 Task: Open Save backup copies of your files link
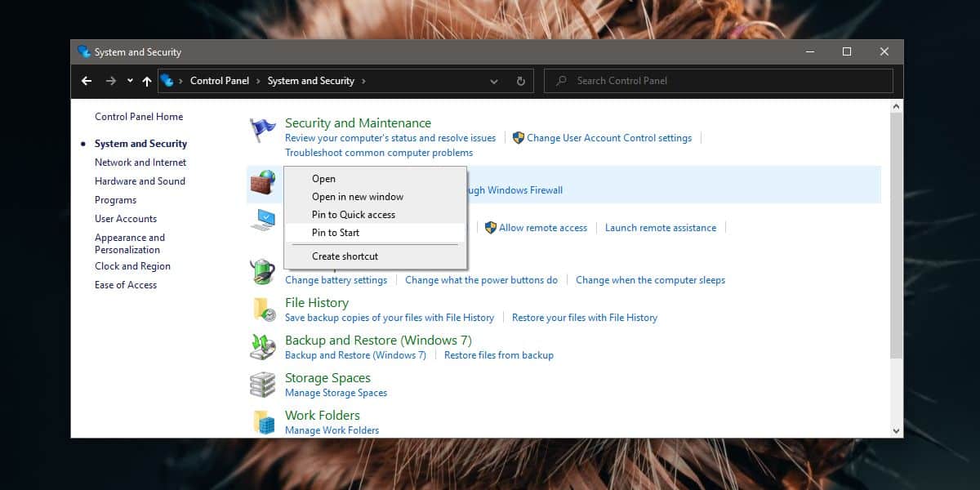[390, 318]
